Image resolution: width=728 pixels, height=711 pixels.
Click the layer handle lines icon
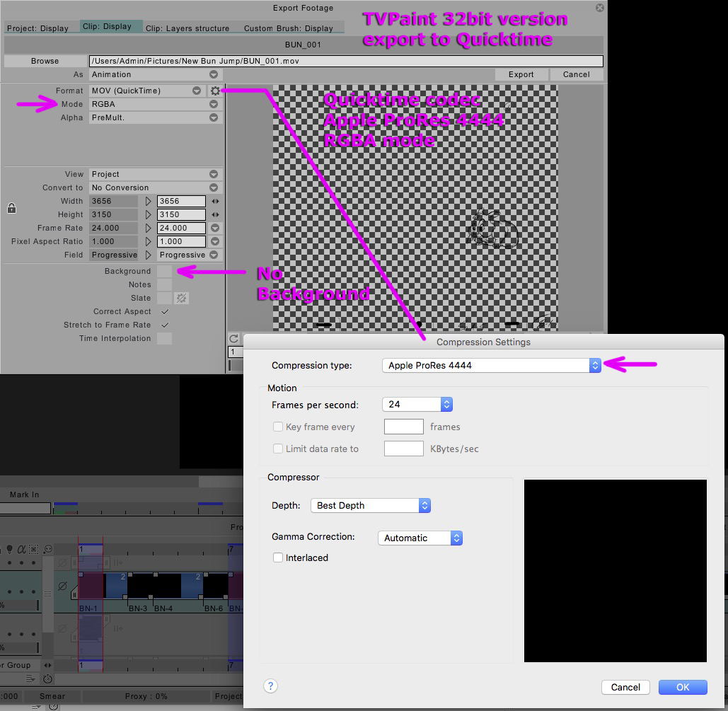47,594
